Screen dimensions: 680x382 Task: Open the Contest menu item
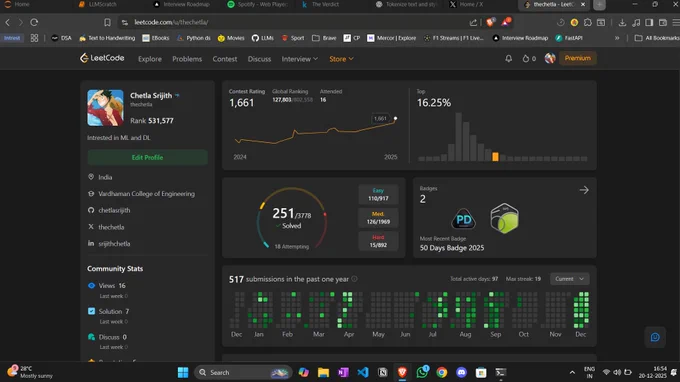click(225, 59)
